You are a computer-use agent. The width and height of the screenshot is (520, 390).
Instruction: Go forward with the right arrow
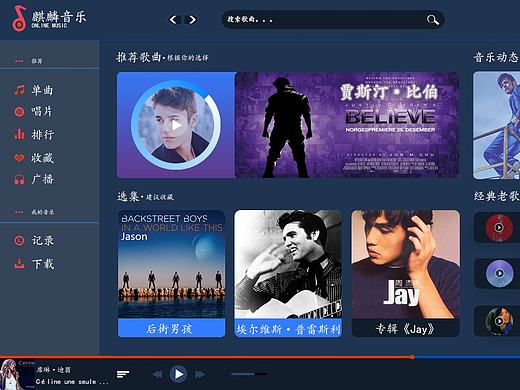(x=192, y=20)
